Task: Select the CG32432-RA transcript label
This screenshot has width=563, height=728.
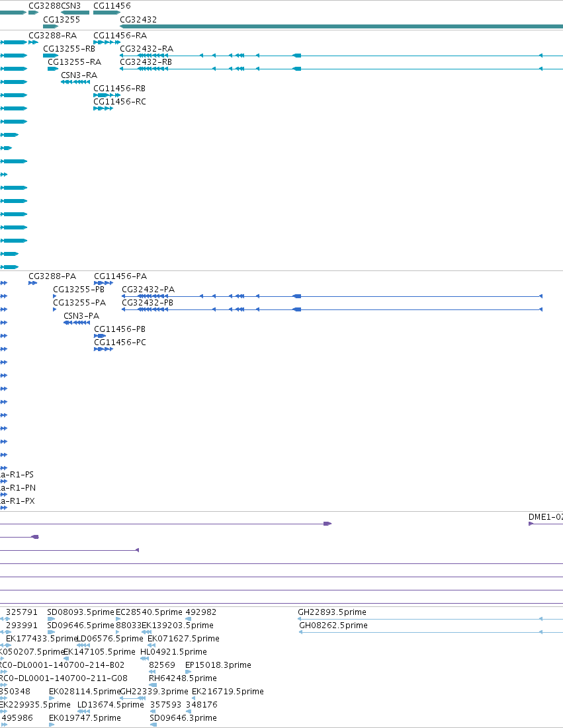Action: click(147, 49)
